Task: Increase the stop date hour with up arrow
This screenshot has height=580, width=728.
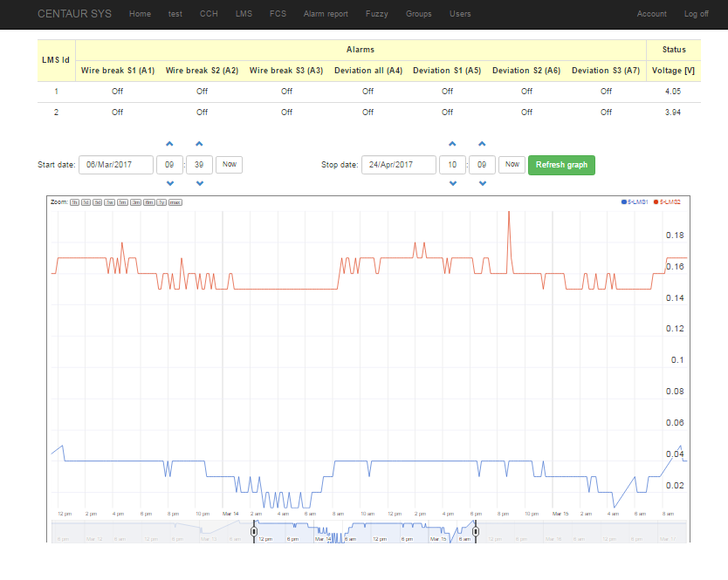Action: tap(452, 144)
